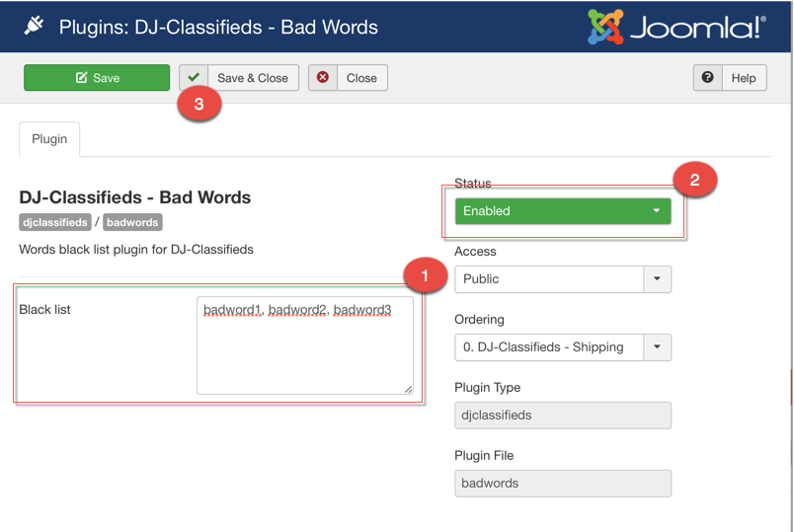Viewport: 794px width, 532px height.
Task: Switch to the Plugin tab
Action: pos(49,139)
